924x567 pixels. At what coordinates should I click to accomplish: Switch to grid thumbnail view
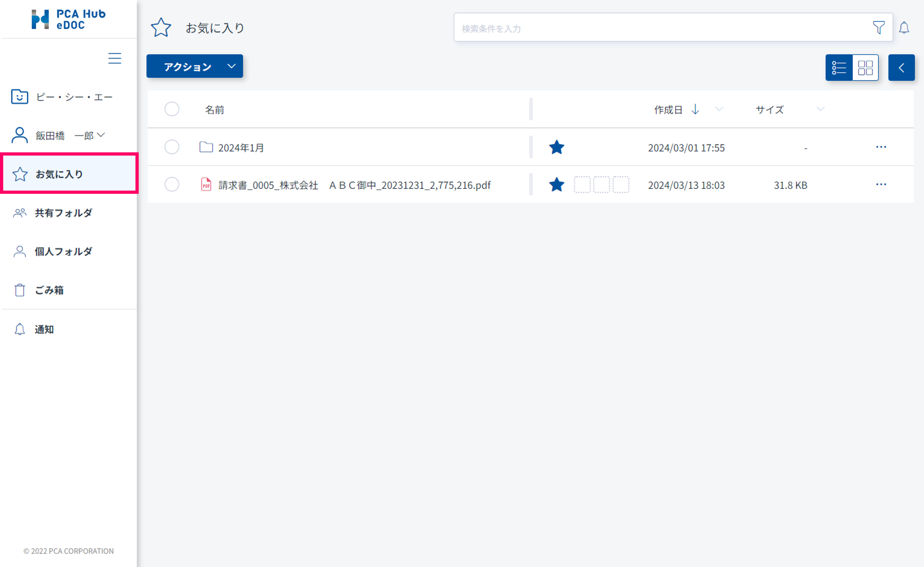click(865, 68)
